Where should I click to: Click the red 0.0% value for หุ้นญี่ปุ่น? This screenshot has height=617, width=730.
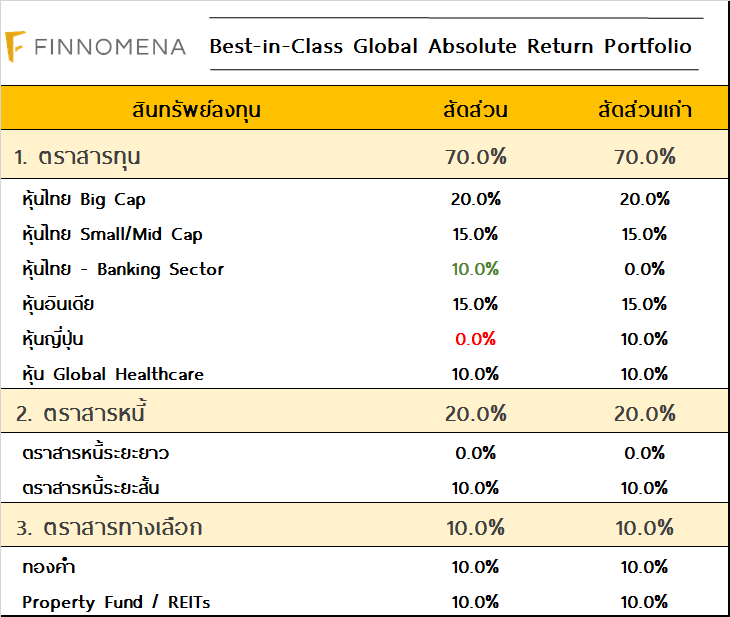(475, 339)
